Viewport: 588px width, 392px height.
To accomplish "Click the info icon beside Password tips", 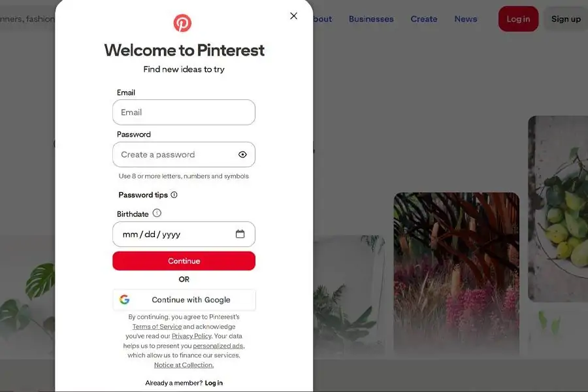I will tap(174, 195).
